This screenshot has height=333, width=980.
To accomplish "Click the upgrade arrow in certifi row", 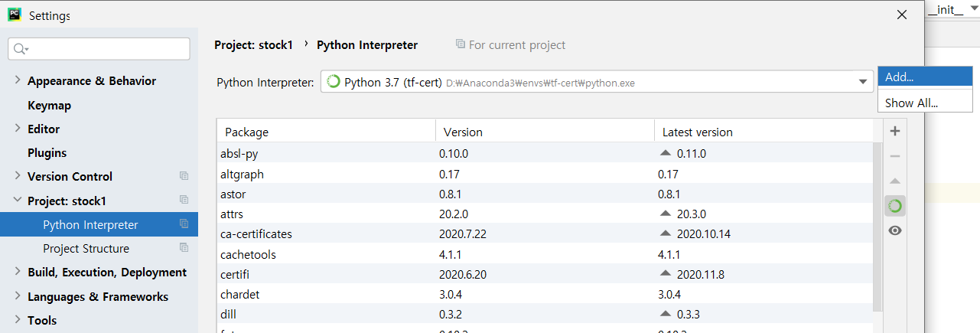I will point(665,274).
